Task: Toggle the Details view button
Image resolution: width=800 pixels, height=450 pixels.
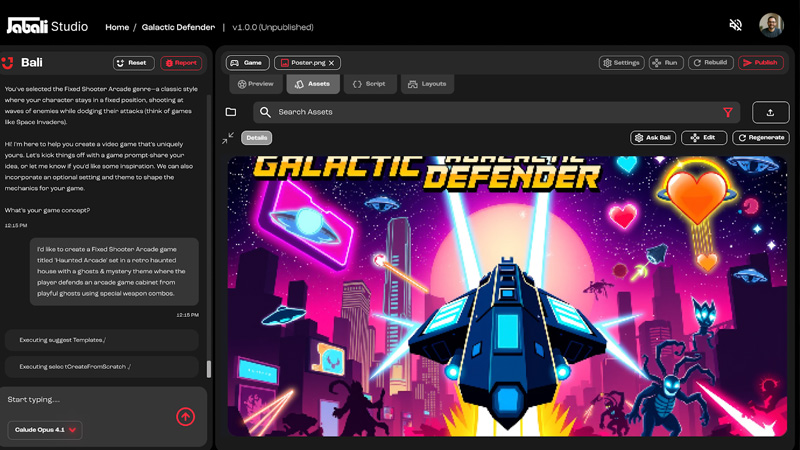Action: (257, 138)
